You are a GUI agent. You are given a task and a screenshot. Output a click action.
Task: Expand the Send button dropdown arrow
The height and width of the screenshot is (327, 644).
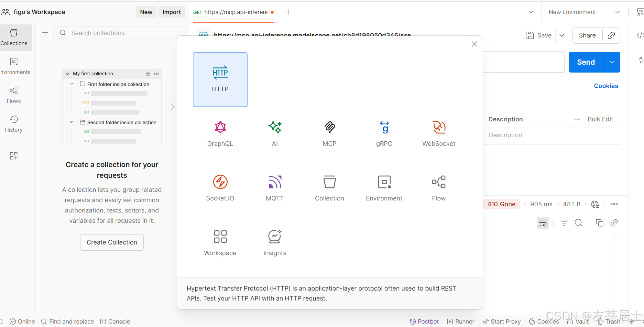612,62
